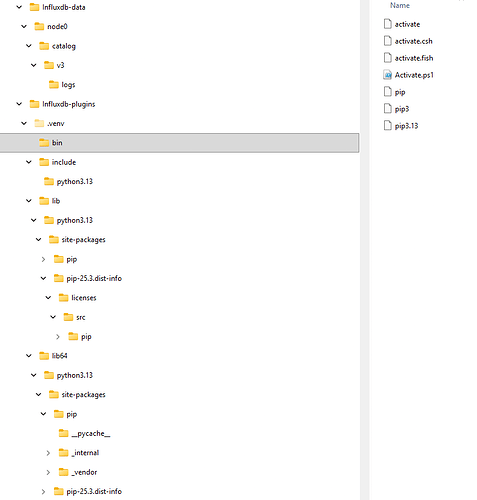Click the v3 folder icon
Screen dimensions: 477x500
[49, 65]
